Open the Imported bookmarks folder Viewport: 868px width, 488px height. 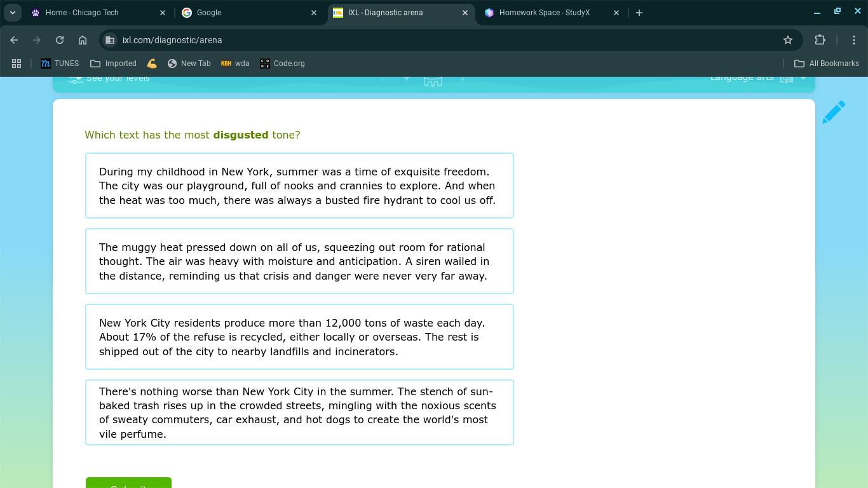coord(113,64)
